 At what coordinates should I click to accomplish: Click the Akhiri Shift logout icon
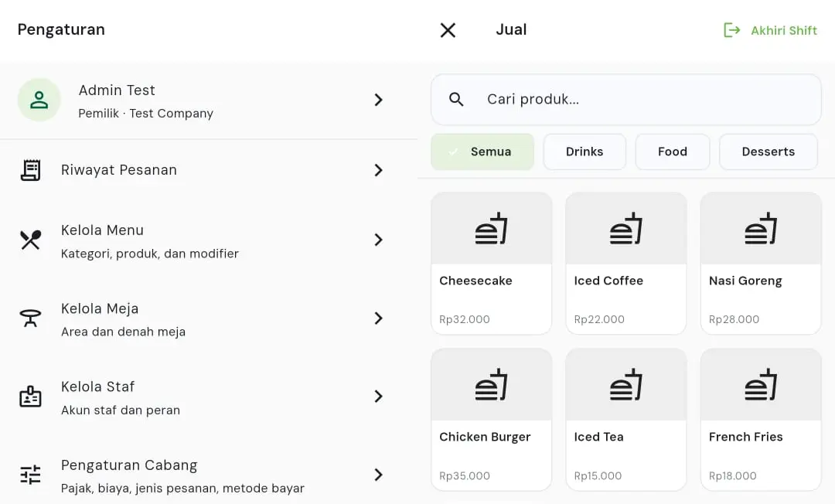point(731,30)
